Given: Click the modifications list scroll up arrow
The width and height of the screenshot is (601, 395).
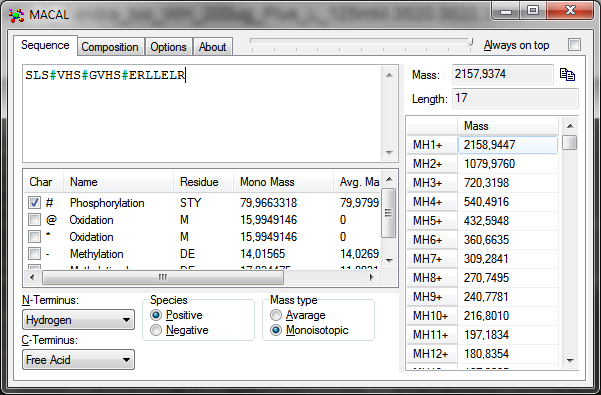Looking at the screenshot, I should [x=389, y=179].
